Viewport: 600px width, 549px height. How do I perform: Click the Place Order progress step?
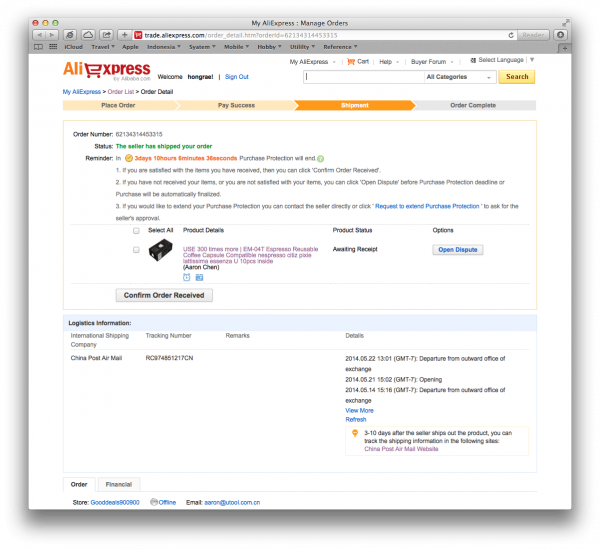click(x=118, y=105)
